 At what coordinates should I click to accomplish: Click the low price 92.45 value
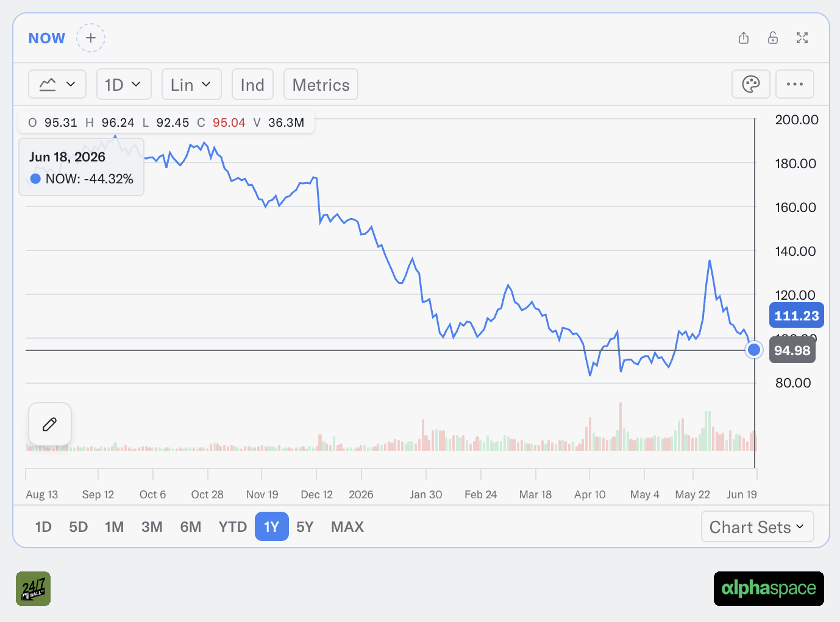tap(173, 122)
